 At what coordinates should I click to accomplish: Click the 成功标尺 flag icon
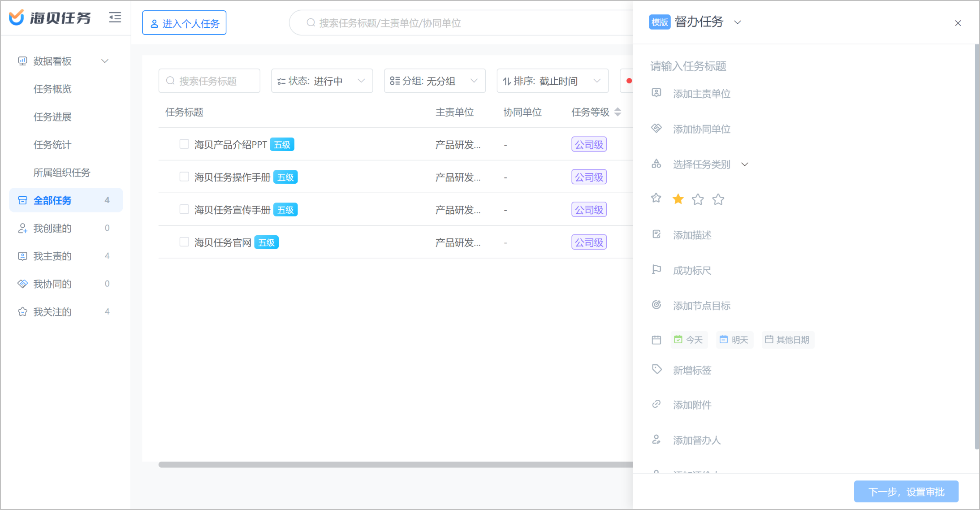click(656, 270)
